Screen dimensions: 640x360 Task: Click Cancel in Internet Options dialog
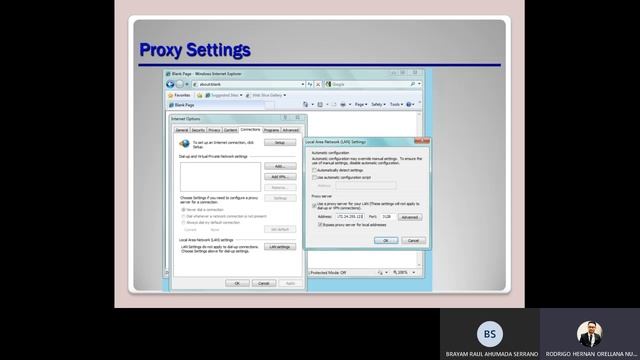pyautogui.click(x=264, y=283)
